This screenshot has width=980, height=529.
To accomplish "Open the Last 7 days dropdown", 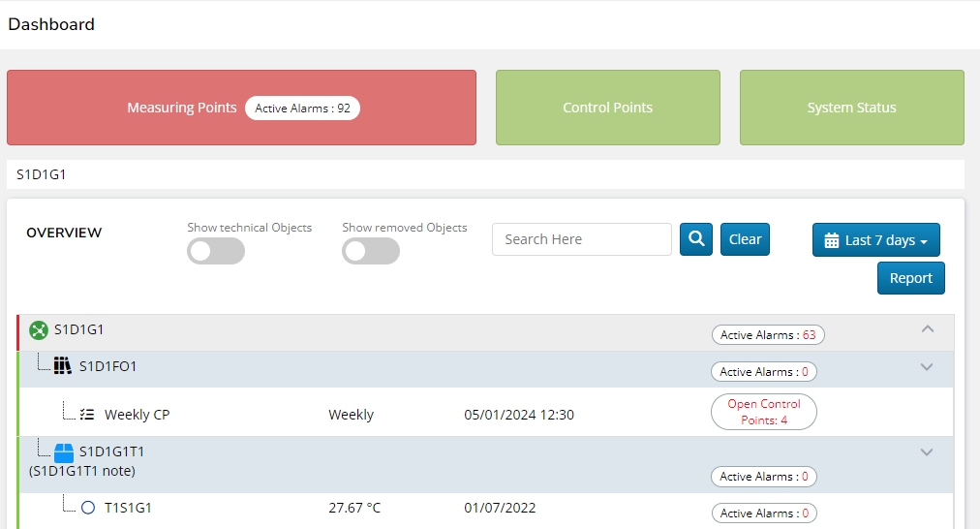I will 876,240.
